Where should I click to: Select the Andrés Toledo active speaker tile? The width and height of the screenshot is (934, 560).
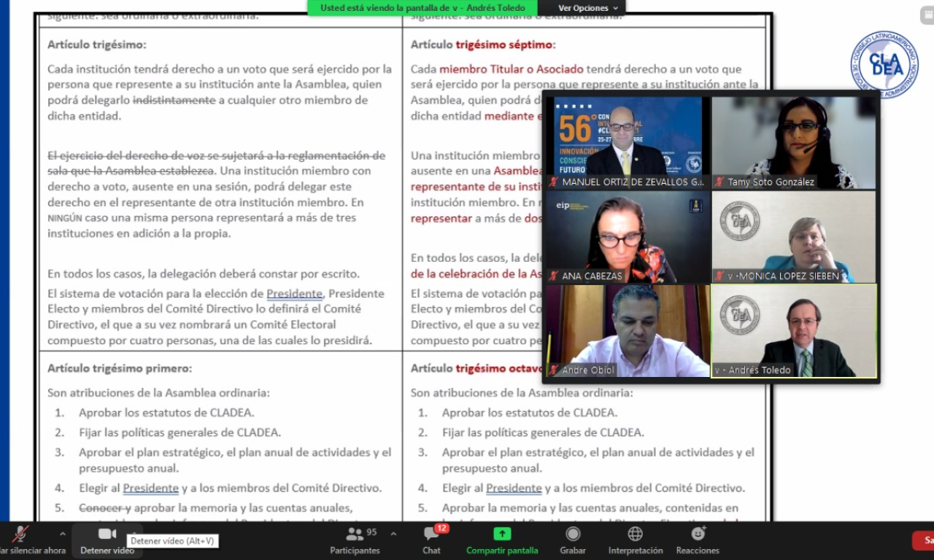pyautogui.click(x=794, y=330)
